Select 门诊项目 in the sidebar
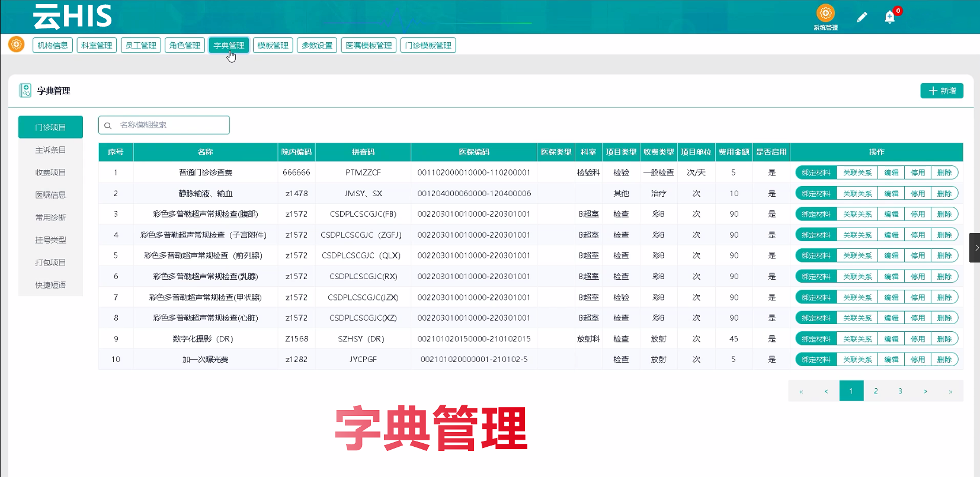Image resolution: width=980 pixels, height=477 pixels. tap(50, 127)
